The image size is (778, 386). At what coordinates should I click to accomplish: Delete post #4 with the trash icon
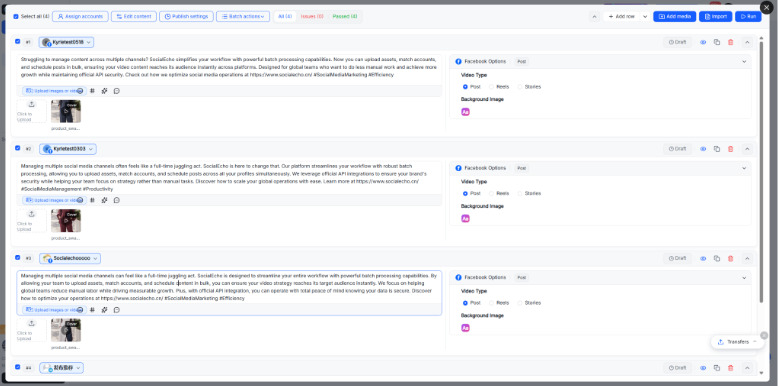[x=730, y=368]
